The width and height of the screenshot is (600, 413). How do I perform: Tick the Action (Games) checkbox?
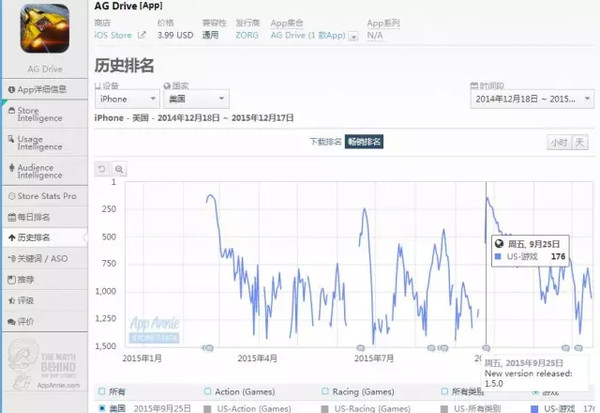click(x=207, y=391)
